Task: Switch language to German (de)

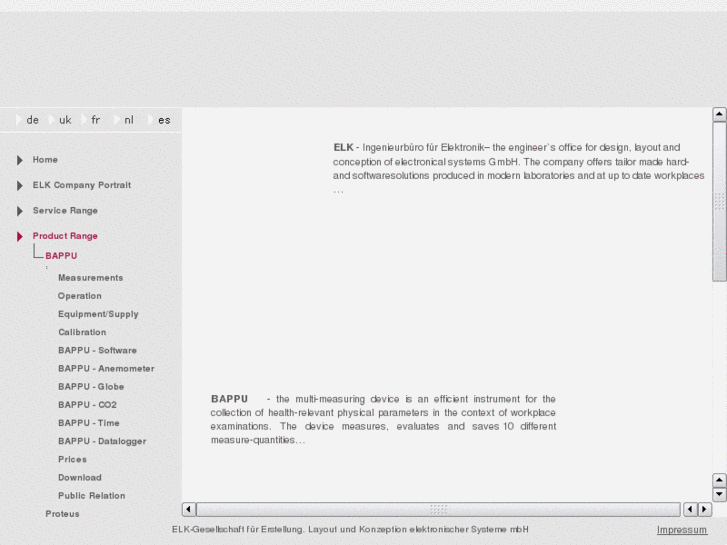Action: [x=32, y=120]
